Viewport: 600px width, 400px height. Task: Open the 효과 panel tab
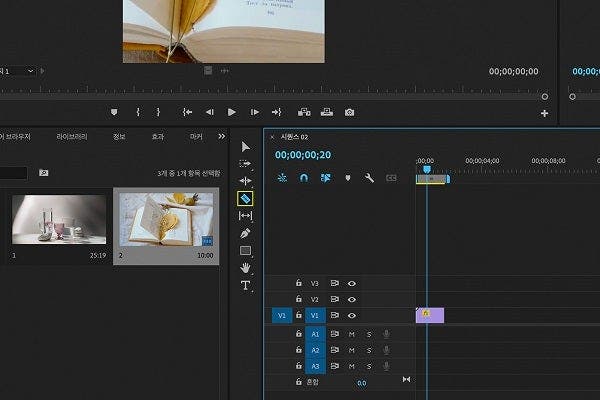[158, 136]
